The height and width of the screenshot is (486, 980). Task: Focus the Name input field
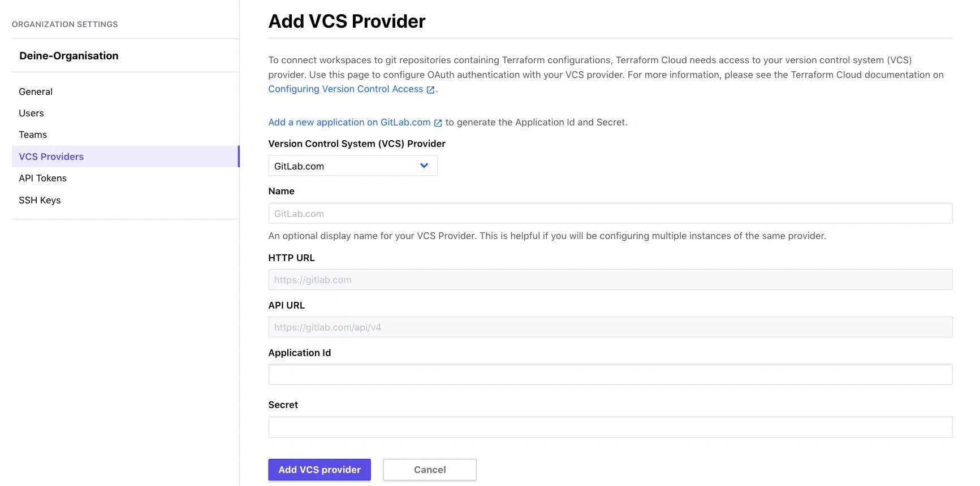(x=610, y=213)
